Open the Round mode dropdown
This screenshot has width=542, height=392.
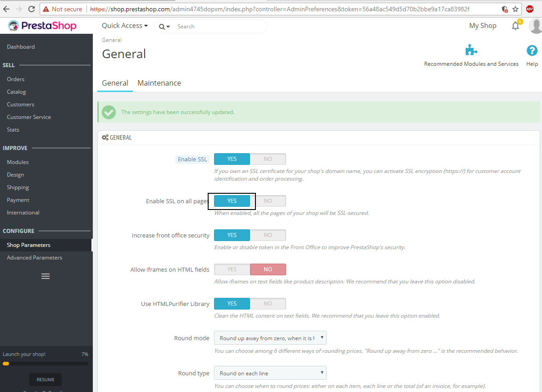coord(270,338)
